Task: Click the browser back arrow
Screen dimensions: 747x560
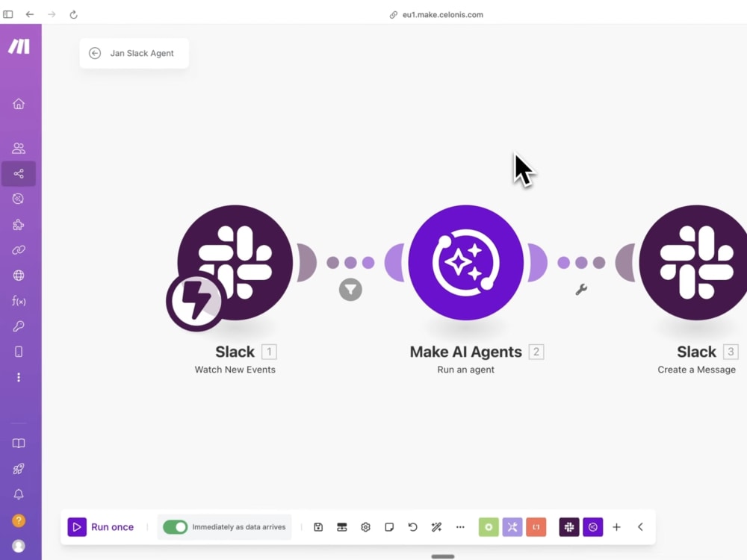Action: (30, 14)
